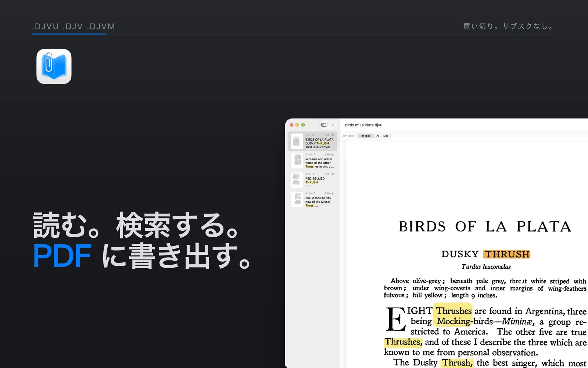The image size is (588, 368).
Task: Click the highlighted 'Mocking' word in document
Action: coord(453,321)
